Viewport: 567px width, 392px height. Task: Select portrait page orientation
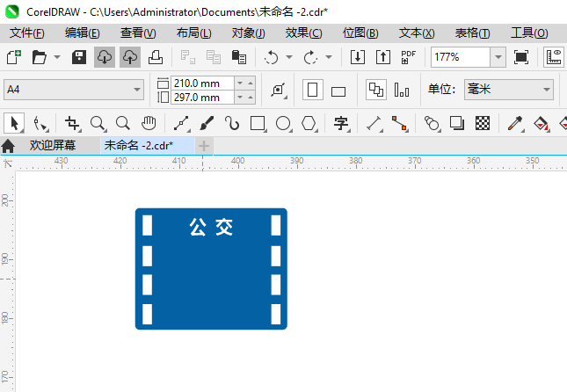click(x=313, y=90)
